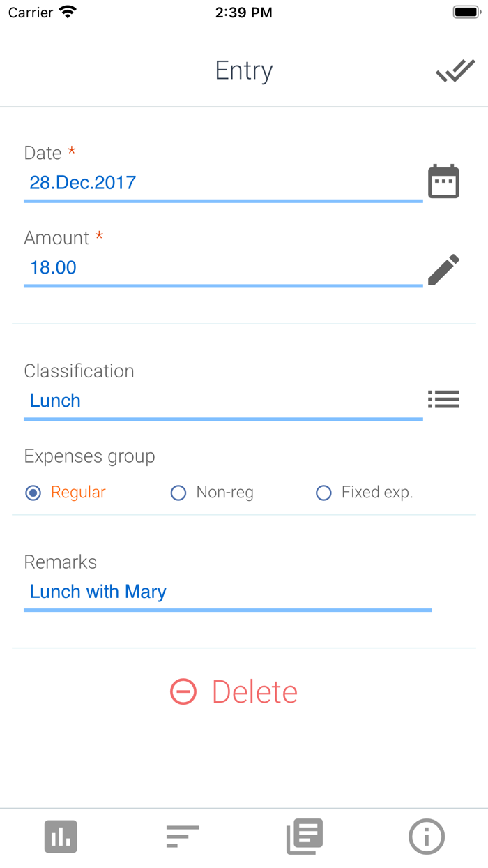Image resolution: width=488 pixels, height=868 pixels.
Task: Tap the info icon in bottom bar
Action: click(427, 837)
